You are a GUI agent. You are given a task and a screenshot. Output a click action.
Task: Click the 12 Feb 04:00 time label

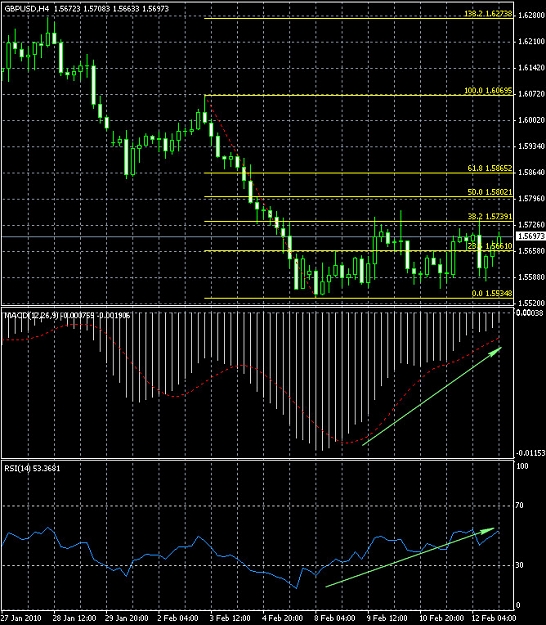click(493, 618)
